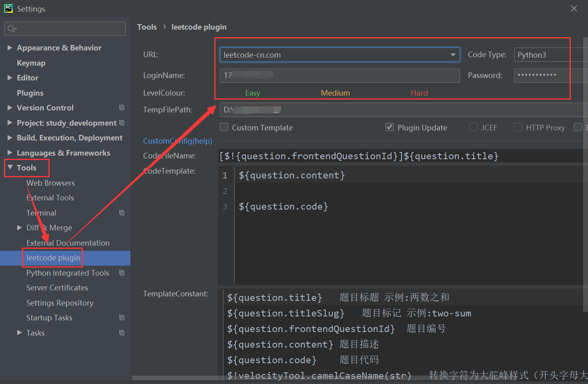
Task: Enable the JCEF checkbox
Action: coord(474,127)
